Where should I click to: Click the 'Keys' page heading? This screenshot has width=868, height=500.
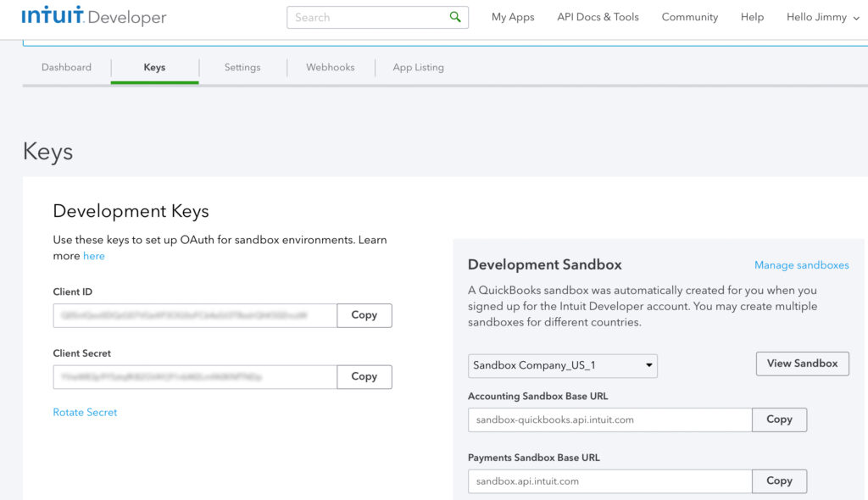(47, 152)
